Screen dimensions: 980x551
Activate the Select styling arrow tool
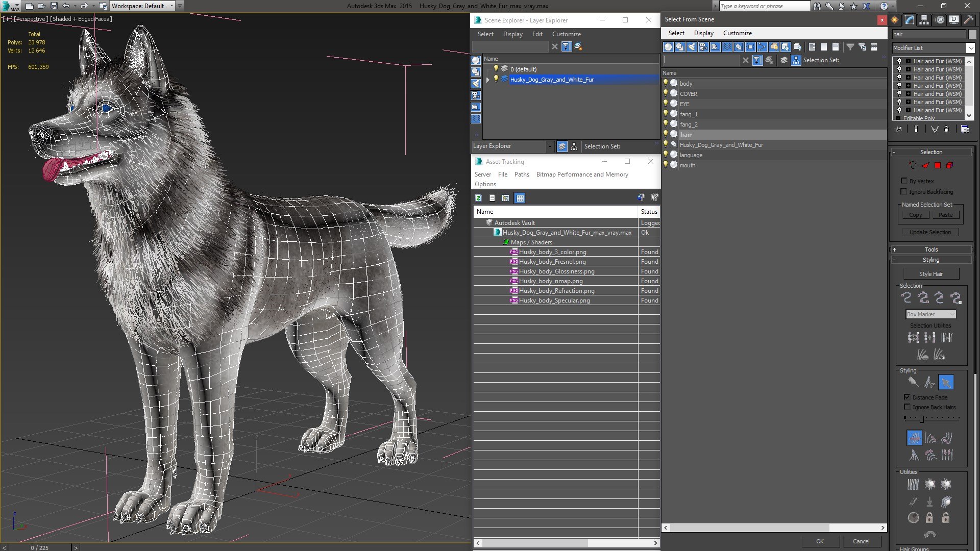pyautogui.click(x=946, y=382)
